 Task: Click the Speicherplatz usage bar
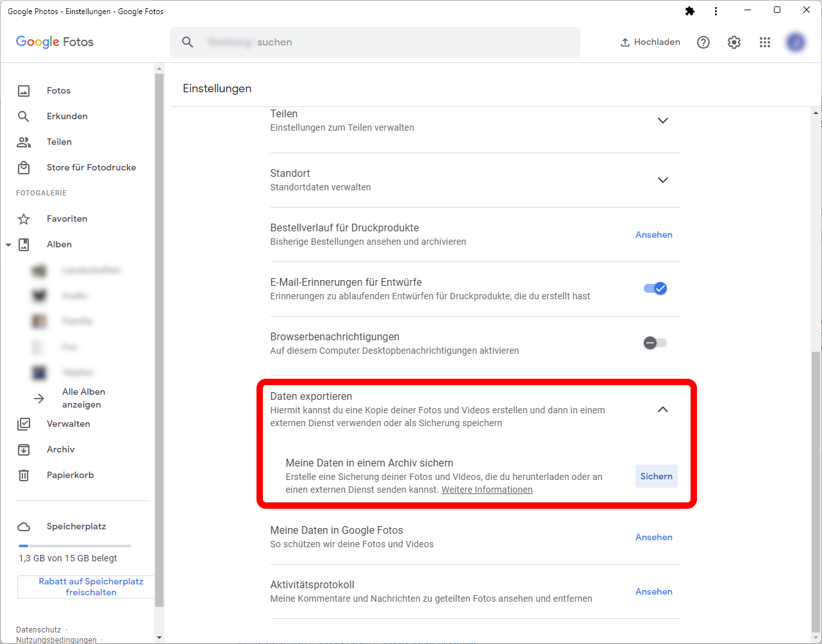tap(75, 546)
